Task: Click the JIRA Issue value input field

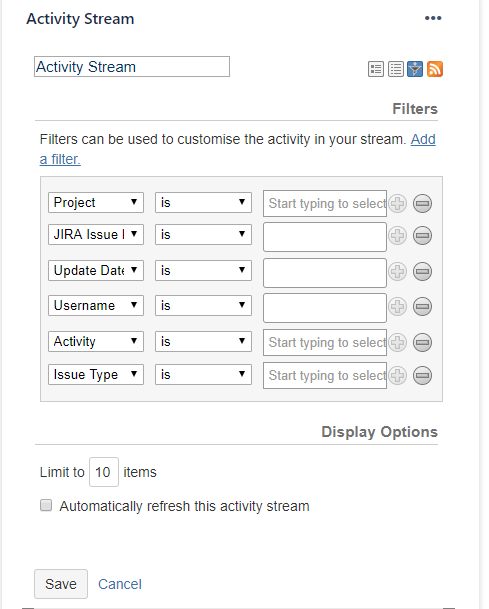Action: (x=325, y=237)
